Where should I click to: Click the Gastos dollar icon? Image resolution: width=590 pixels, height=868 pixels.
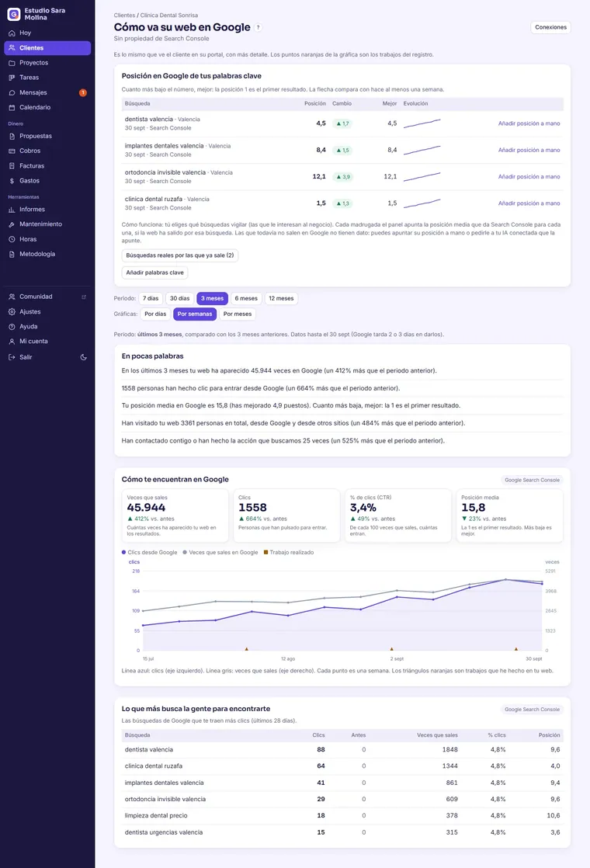click(x=12, y=181)
